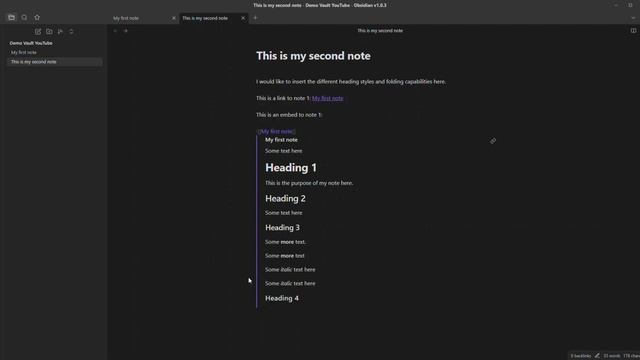Click the word count in status bar
640x360 pixels.
pos(611,356)
